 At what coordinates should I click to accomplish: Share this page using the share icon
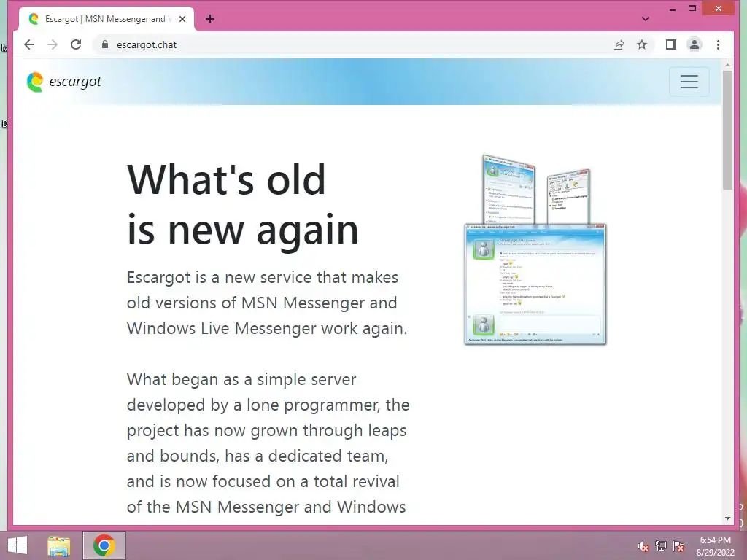click(619, 44)
